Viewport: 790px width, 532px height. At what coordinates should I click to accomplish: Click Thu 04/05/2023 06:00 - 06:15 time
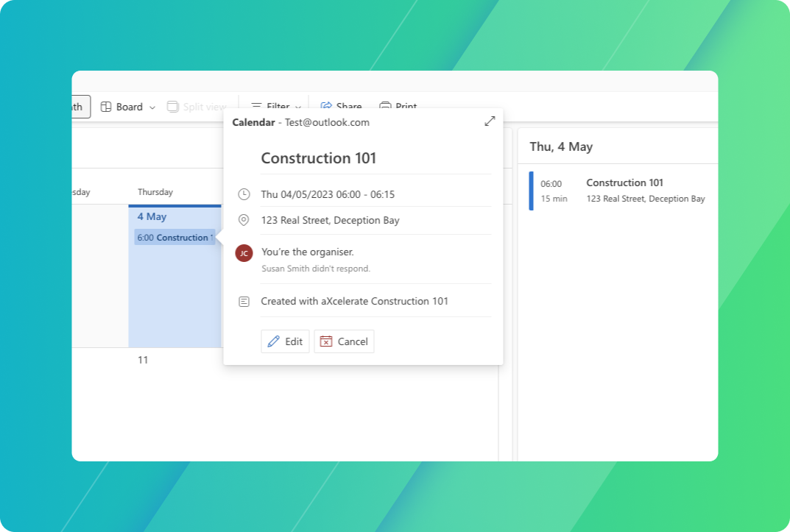pos(328,194)
